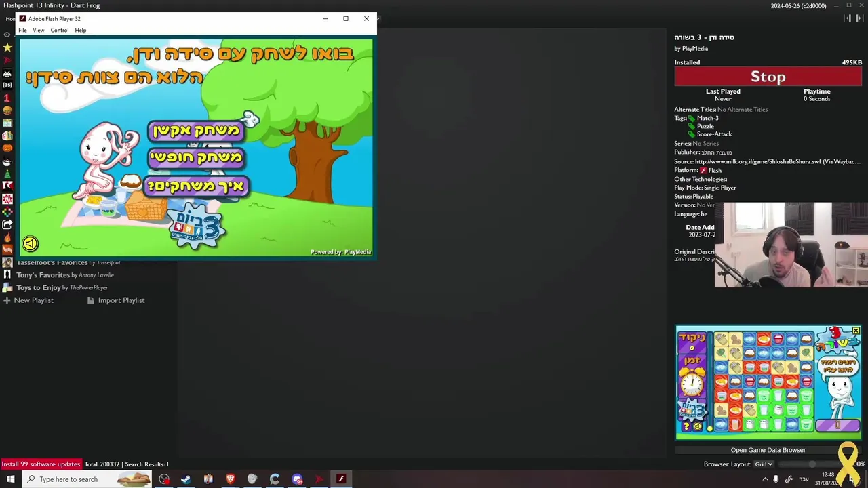Choose the משחק חופשי free play button

pyautogui.click(x=196, y=157)
